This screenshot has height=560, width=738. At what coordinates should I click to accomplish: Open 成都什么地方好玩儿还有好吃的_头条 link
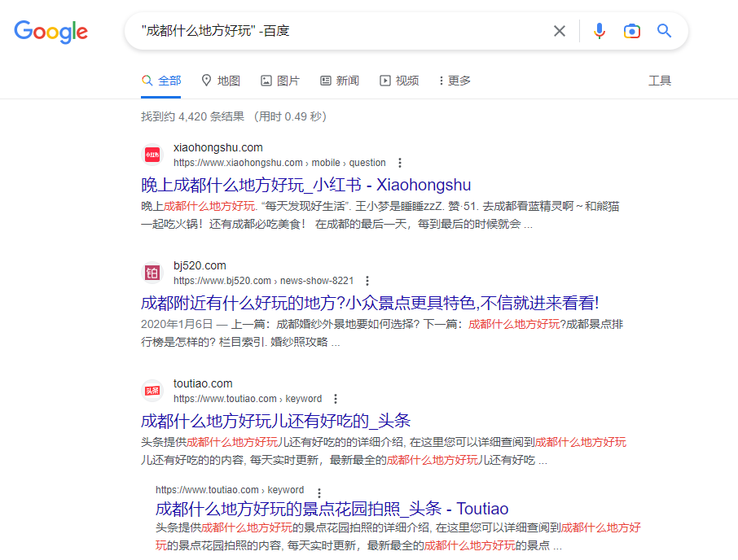tap(276, 421)
